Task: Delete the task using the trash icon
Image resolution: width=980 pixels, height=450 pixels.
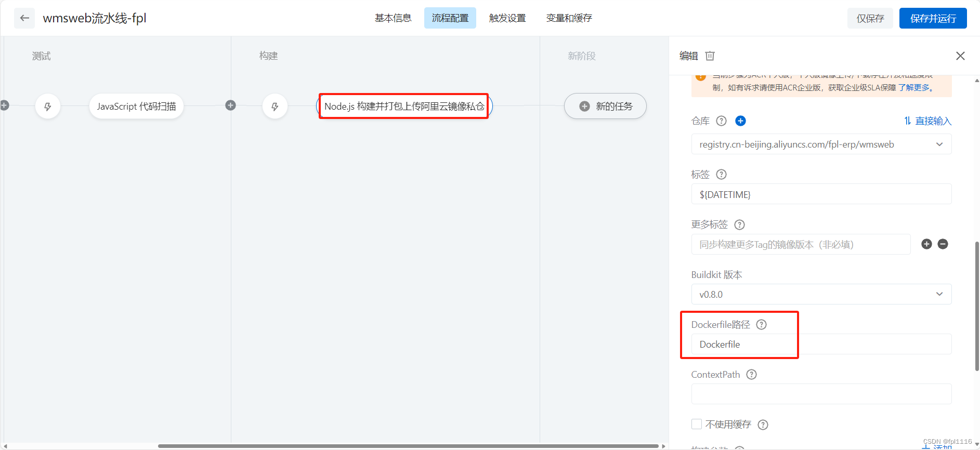Action: 710,56
